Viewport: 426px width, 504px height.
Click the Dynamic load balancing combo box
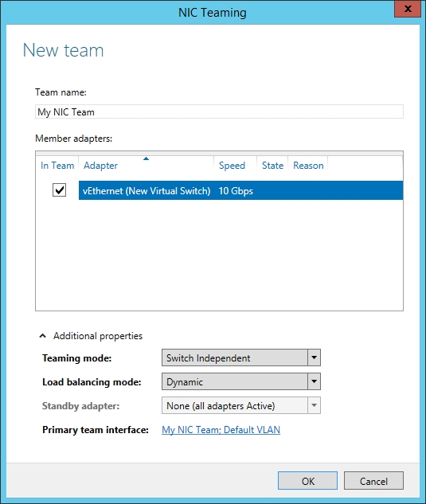pyautogui.click(x=241, y=381)
